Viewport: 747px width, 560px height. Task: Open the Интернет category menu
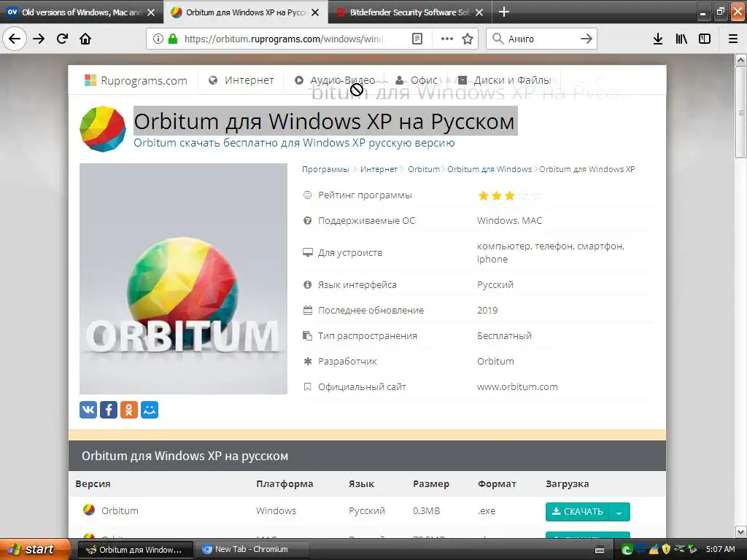pos(241,80)
